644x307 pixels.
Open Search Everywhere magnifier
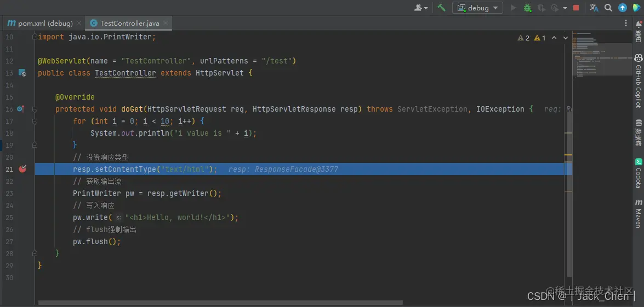pyautogui.click(x=608, y=7)
